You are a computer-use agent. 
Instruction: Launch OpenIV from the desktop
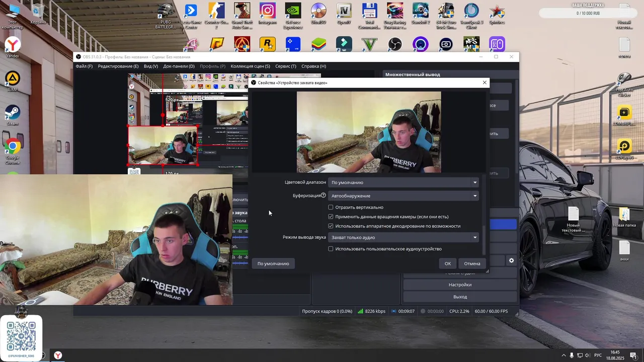pos(344,14)
